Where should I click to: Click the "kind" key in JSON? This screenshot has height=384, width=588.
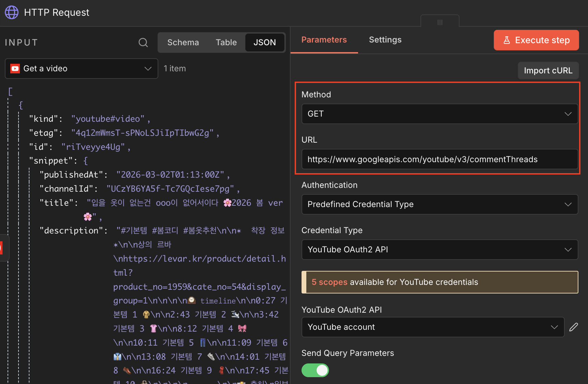(44, 119)
